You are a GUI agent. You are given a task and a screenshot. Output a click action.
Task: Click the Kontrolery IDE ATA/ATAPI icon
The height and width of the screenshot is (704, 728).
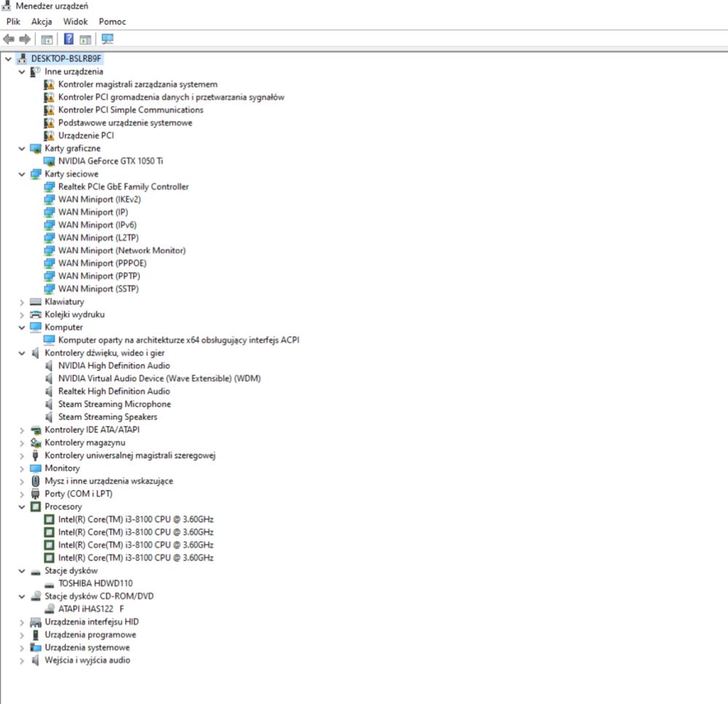[x=36, y=430]
